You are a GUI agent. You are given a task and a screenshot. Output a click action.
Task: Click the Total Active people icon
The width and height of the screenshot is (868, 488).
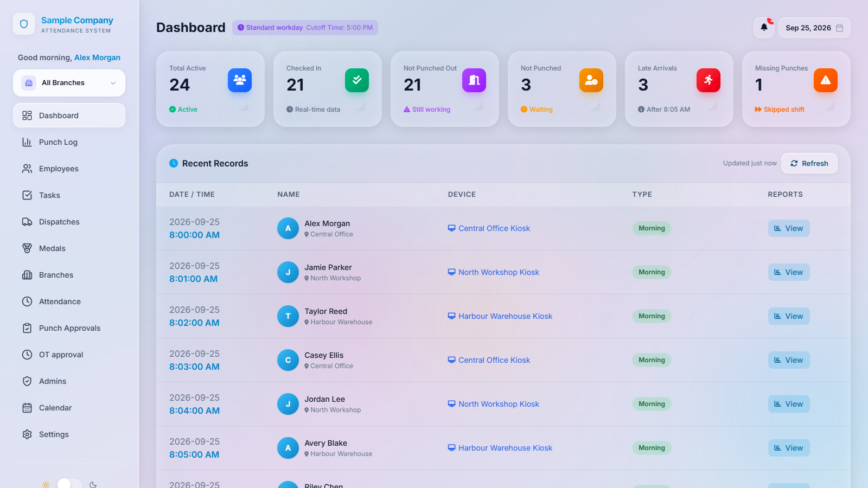coord(240,80)
